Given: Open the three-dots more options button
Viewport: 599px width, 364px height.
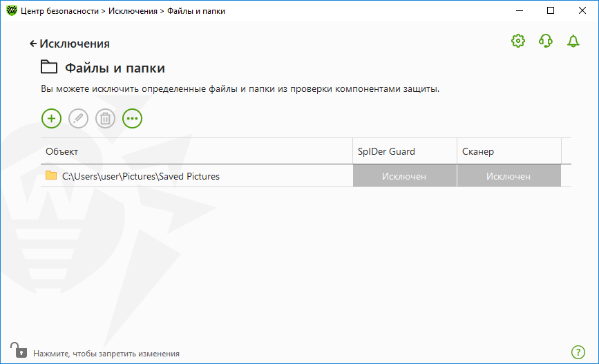Looking at the screenshot, I should (x=132, y=118).
